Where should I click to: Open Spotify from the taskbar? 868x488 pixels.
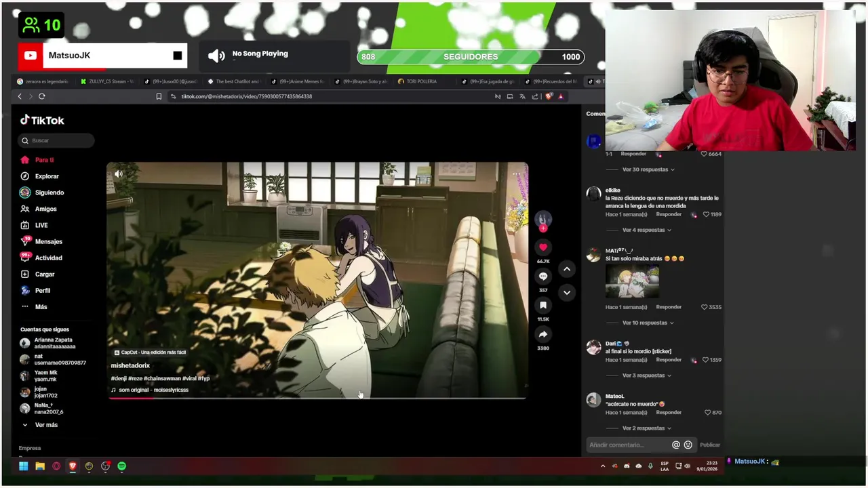(x=121, y=466)
